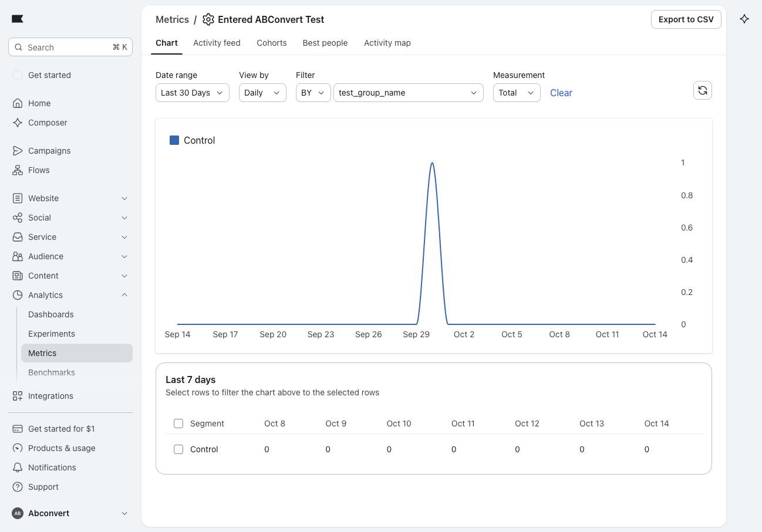Screen dimensions: 762x532
Task: Click the Search input field
Action: (x=70, y=47)
